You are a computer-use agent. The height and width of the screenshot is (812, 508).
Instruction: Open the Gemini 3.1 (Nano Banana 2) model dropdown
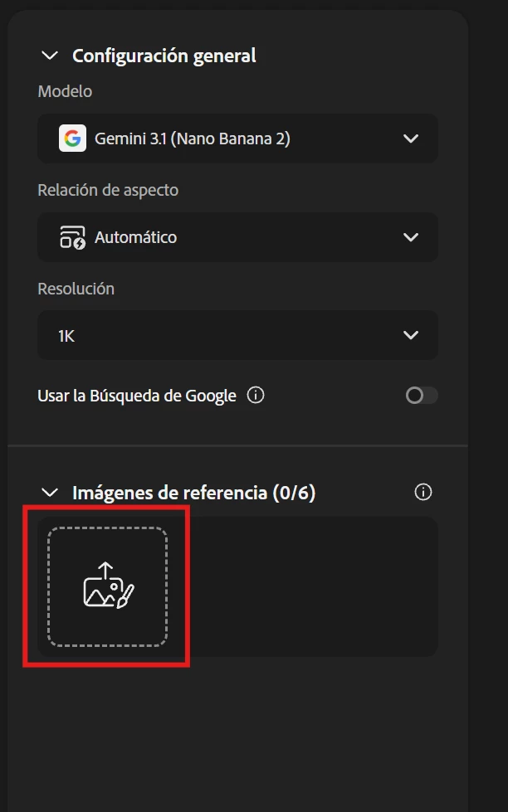click(238, 139)
